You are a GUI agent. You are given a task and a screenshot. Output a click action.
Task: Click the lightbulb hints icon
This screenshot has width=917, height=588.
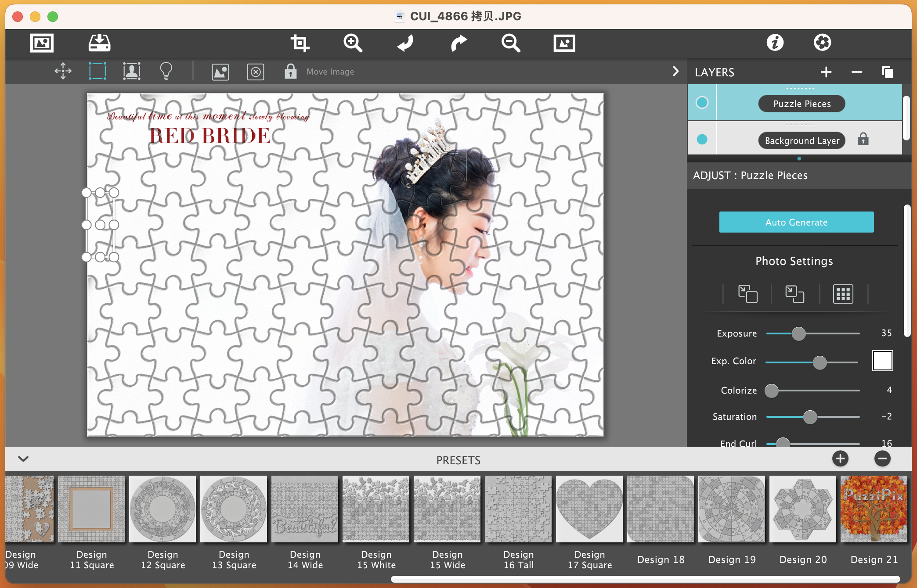(166, 71)
